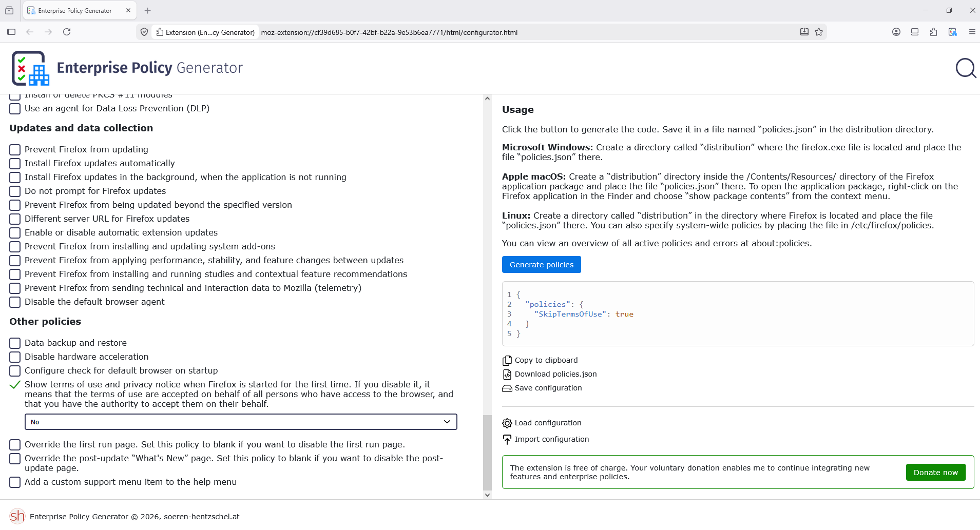Viewport: 980px width, 530px height.
Task: Click the Generate policies button
Action: tap(541, 265)
